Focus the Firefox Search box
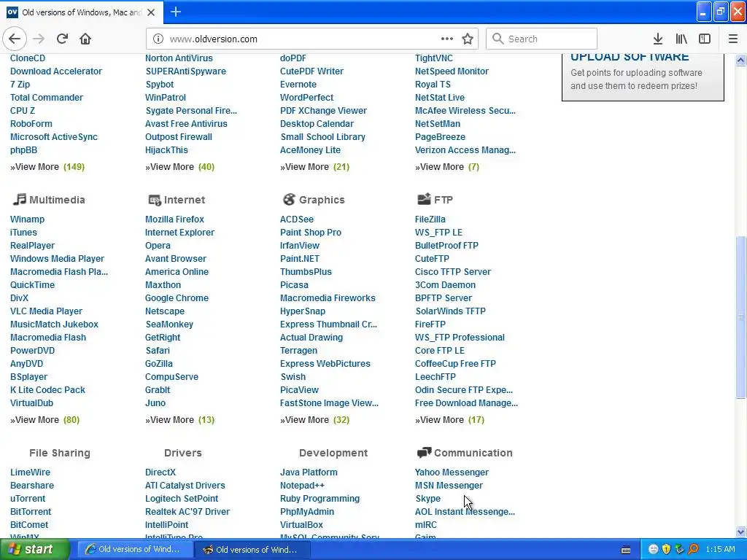 (x=541, y=39)
